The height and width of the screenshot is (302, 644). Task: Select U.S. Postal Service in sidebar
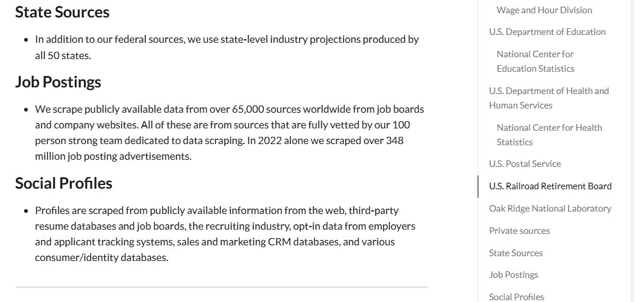click(524, 164)
